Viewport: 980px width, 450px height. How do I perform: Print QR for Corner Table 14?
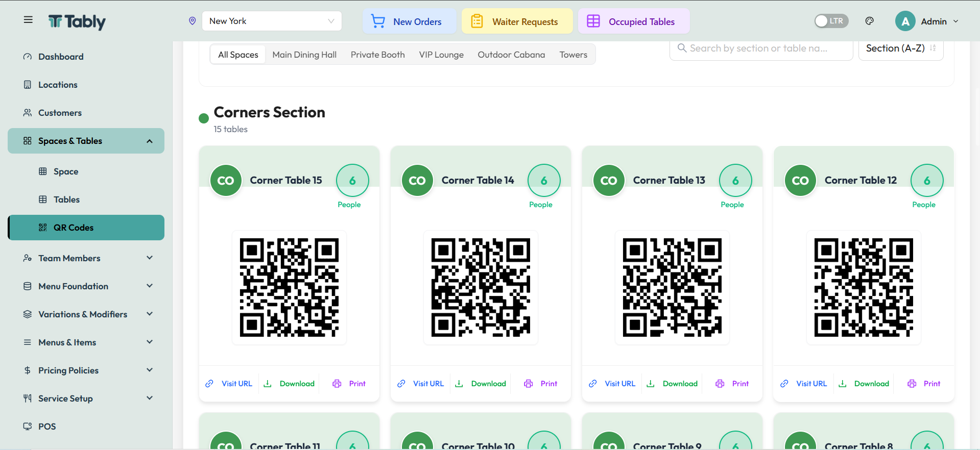[541, 384]
